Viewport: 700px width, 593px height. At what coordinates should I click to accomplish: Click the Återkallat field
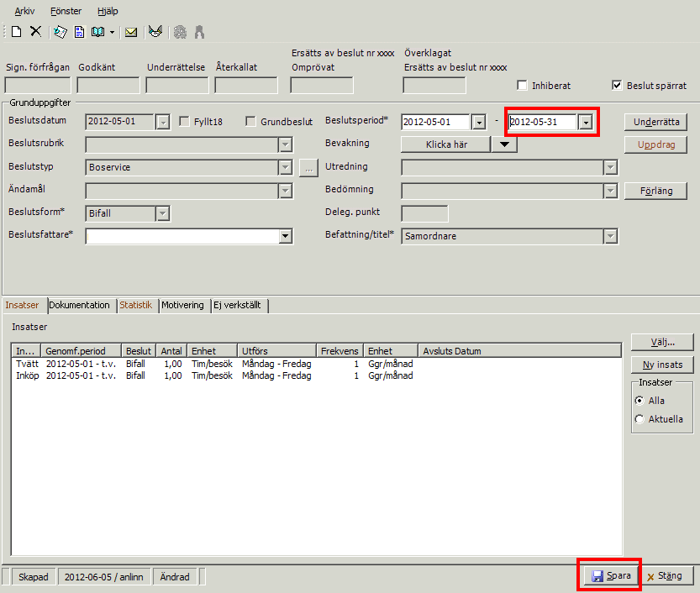click(246, 85)
